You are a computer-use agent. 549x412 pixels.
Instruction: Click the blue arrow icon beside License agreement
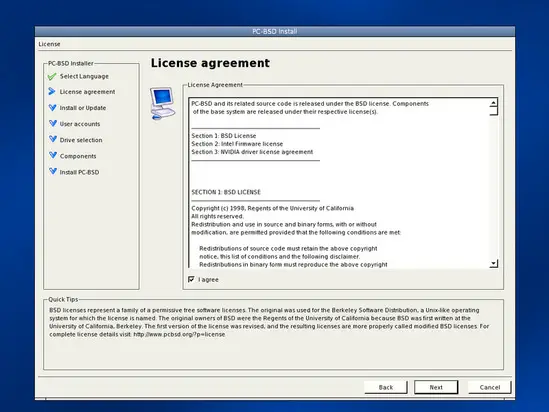pos(52,92)
